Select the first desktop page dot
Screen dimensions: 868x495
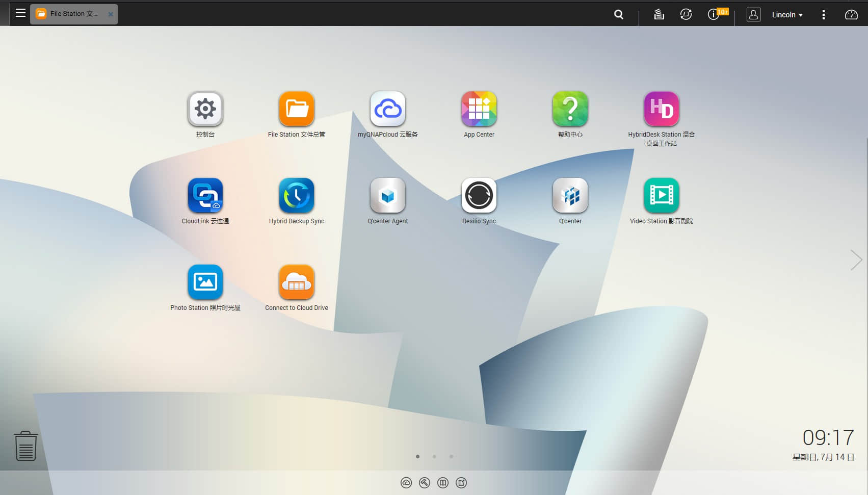point(418,456)
